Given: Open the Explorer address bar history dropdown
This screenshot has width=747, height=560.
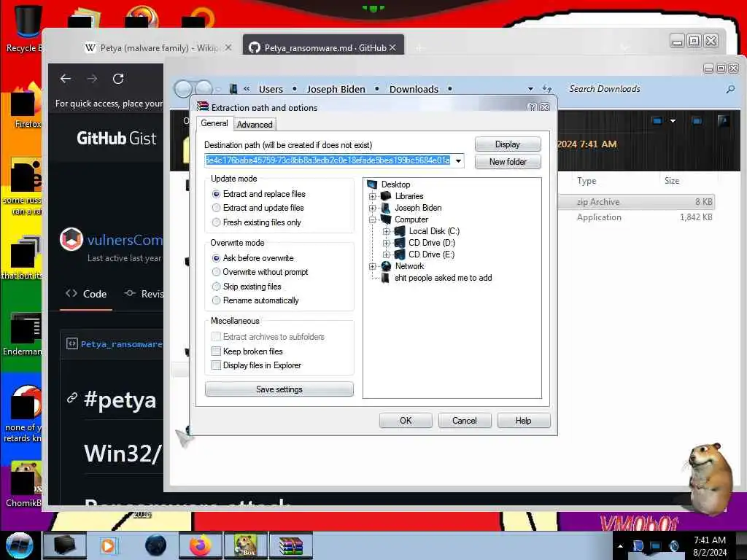Looking at the screenshot, I should (x=530, y=89).
